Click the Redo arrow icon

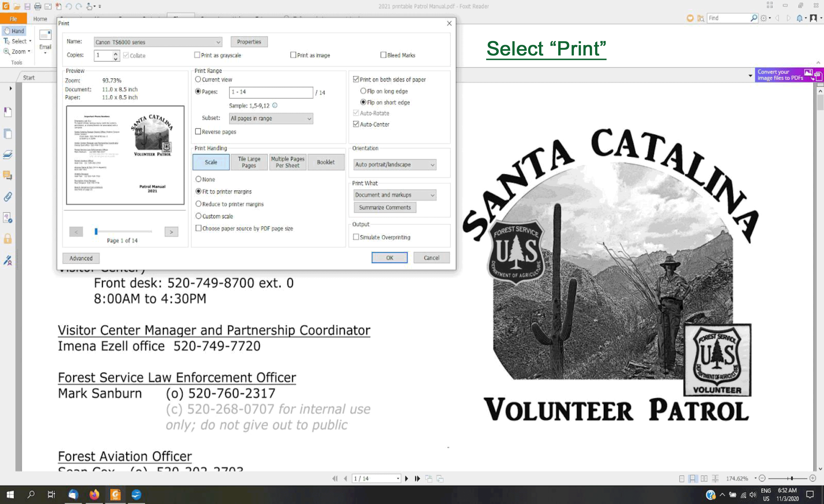coord(78,6)
